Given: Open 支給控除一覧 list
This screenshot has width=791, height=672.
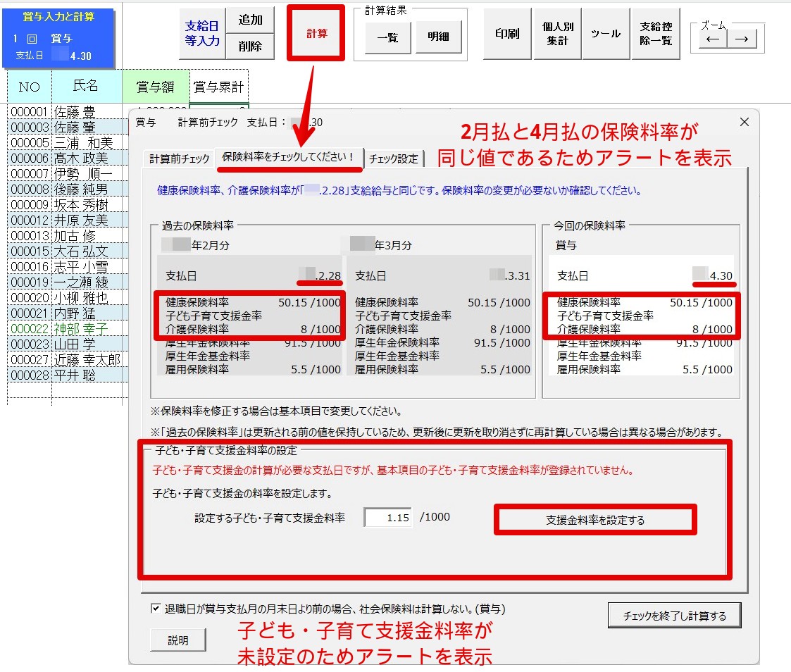Looking at the screenshot, I should [655, 34].
